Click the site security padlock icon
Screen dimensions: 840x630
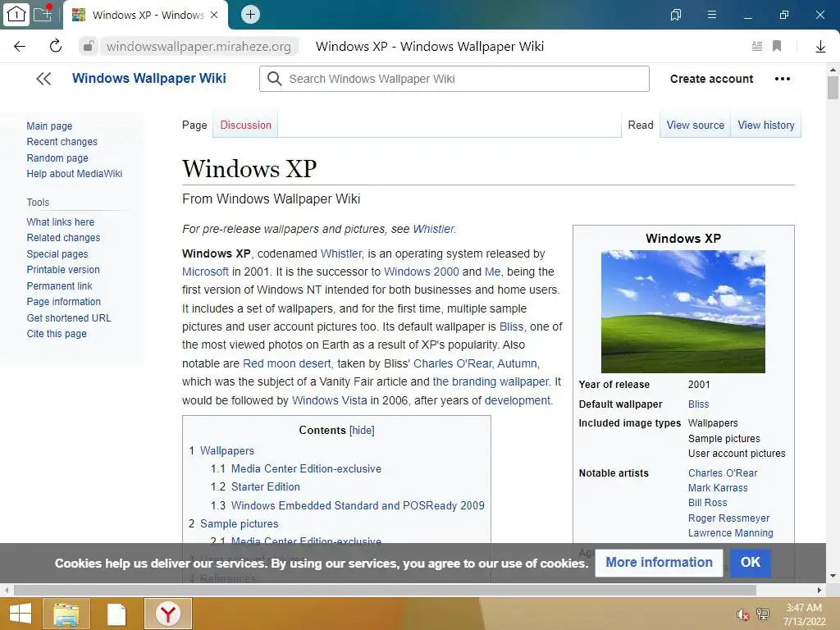click(89, 46)
